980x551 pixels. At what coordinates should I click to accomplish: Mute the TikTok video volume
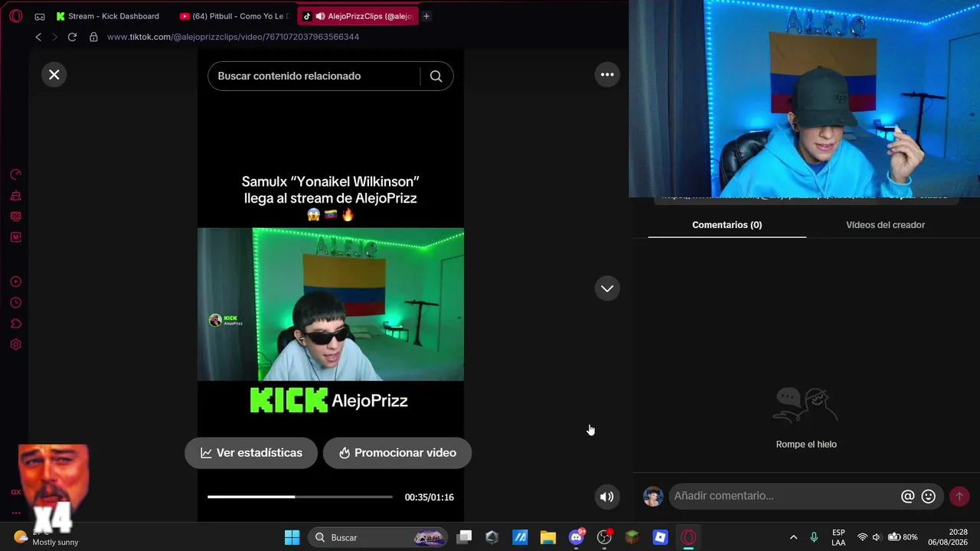coord(606,497)
